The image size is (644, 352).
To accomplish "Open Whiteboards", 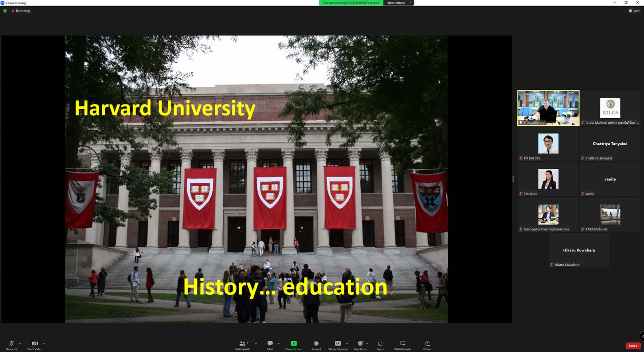I will pos(403,345).
